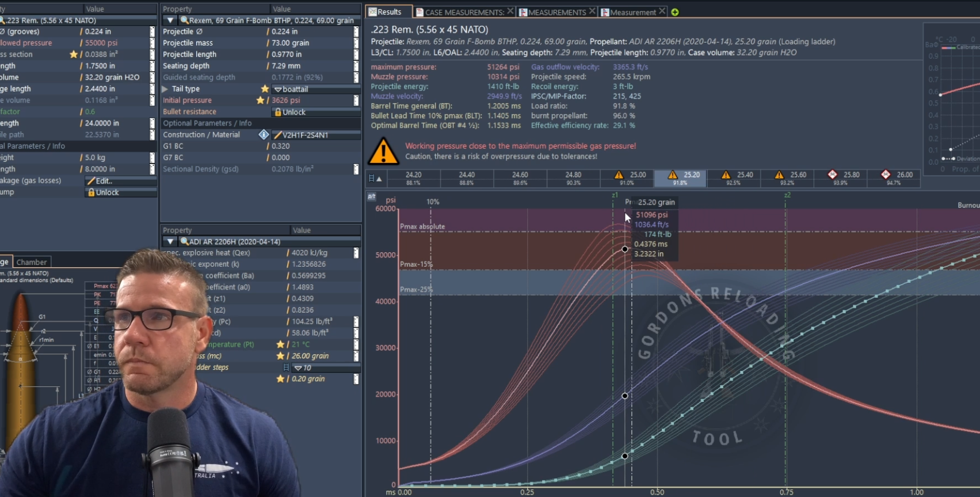
Task: Switch to the CASE MEASUREMENTS tab
Action: [463, 12]
